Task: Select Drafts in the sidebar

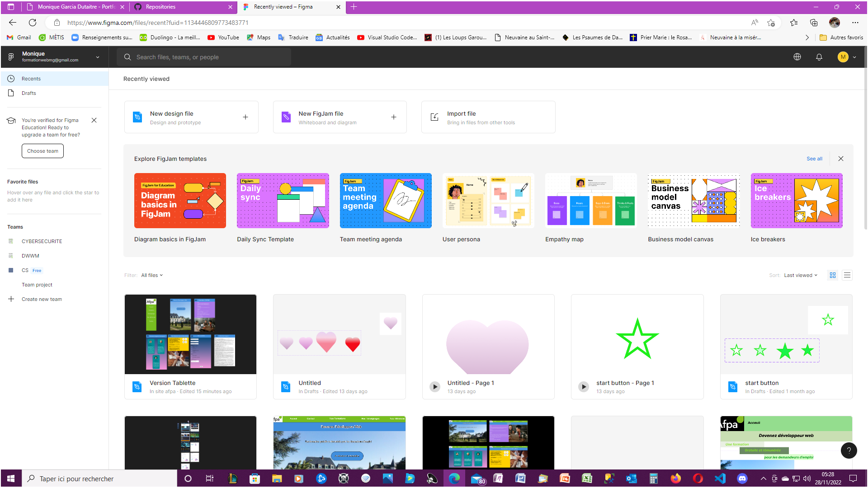Action: point(54,93)
